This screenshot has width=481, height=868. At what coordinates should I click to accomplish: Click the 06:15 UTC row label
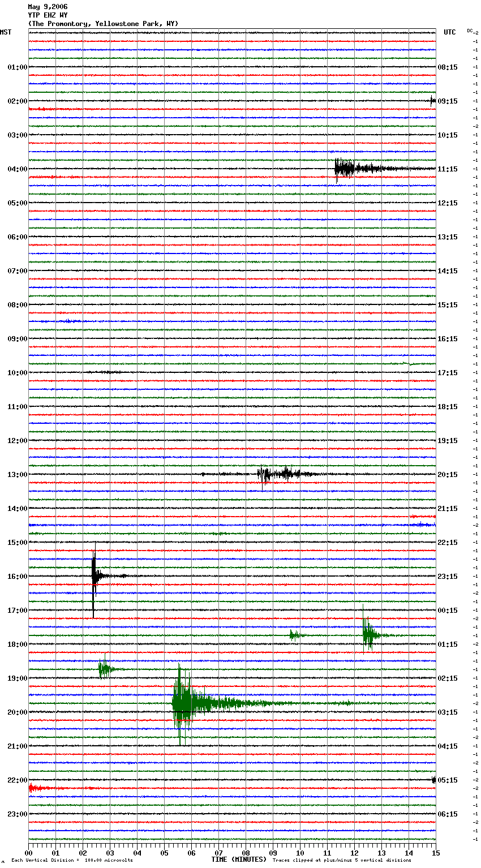click(448, 814)
